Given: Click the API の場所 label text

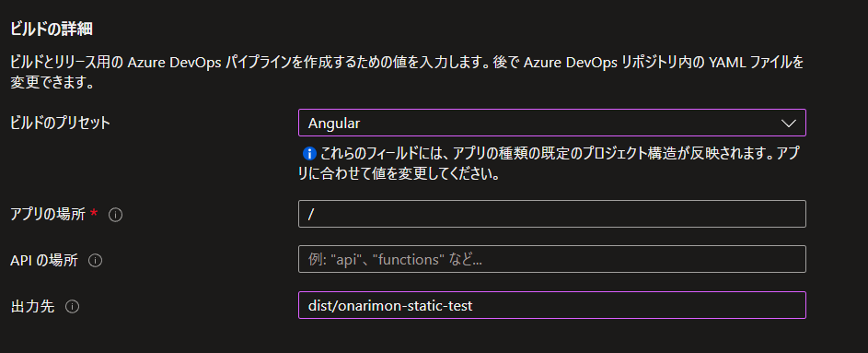Looking at the screenshot, I should click(44, 260).
